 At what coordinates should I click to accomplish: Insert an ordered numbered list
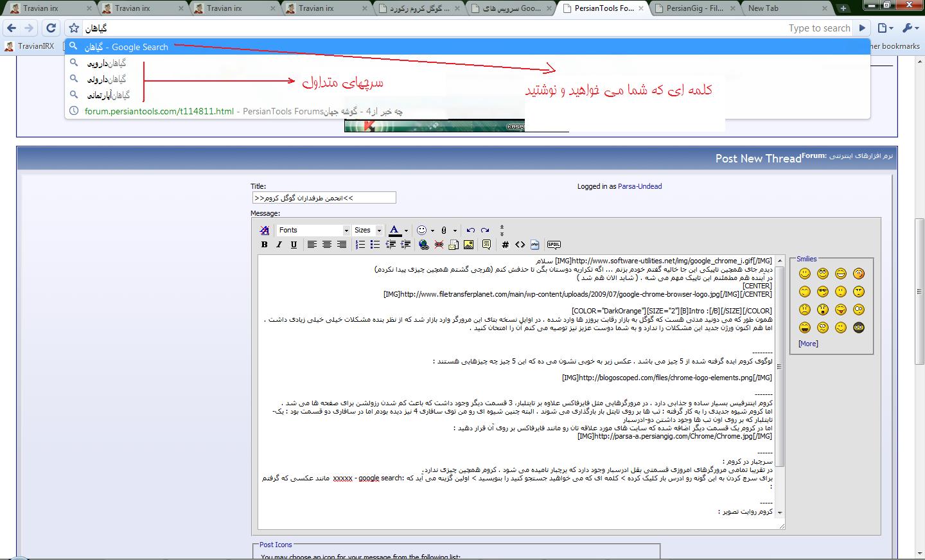point(360,245)
